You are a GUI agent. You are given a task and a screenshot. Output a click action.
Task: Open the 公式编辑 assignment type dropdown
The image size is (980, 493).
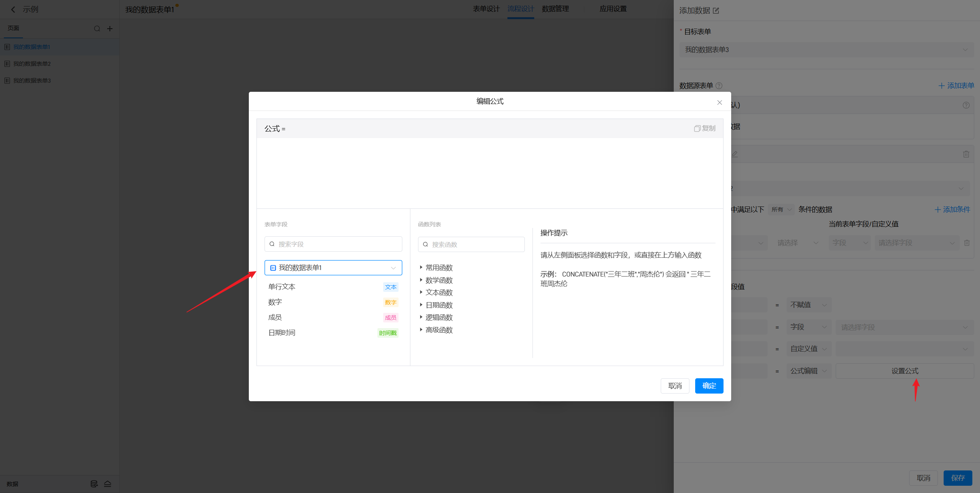pos(808,371)
